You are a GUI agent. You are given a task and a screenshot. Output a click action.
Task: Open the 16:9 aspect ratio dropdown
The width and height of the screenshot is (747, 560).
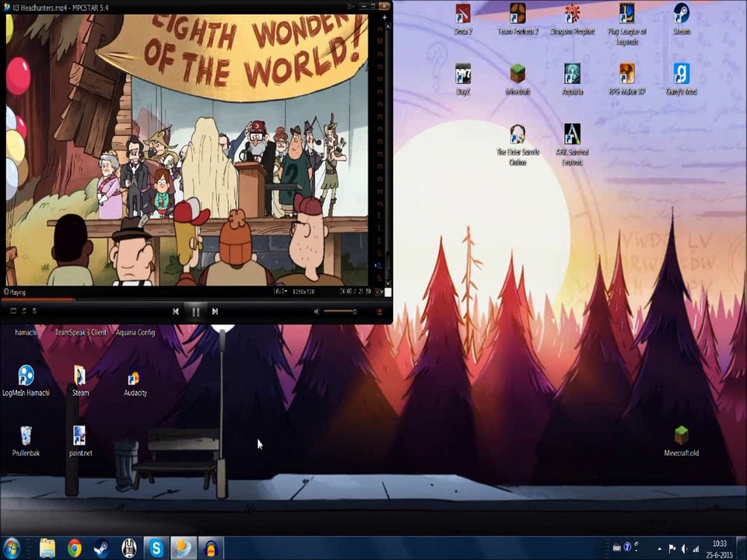[280, 291]
